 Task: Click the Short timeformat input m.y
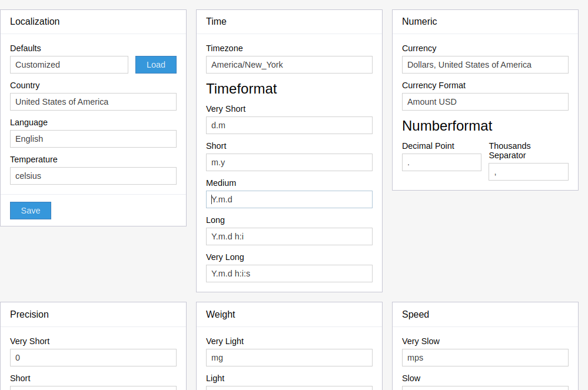coord(289,162)
